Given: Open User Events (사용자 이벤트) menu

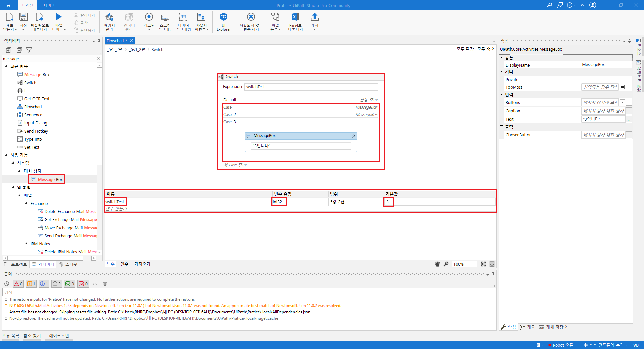Looking at the screenshot, I should tap(201, 21).
